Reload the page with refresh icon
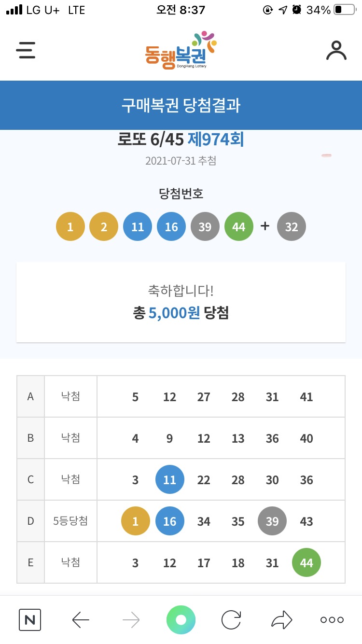Viewport: 362px width, 644px height. [231, 620]
